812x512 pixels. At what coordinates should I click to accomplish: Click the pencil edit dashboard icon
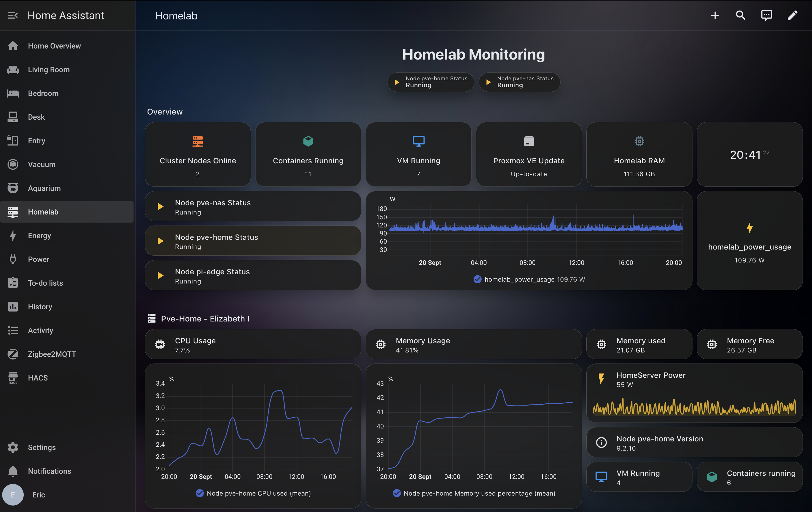coord(792,16)
